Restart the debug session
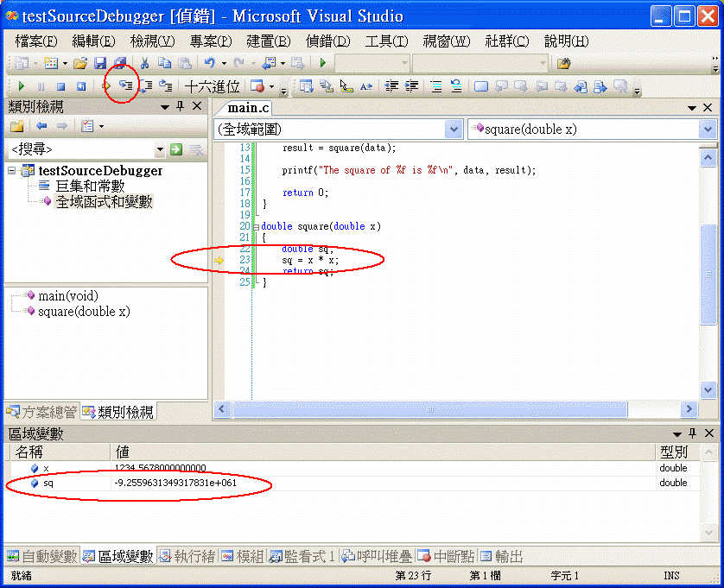Screen dimensions: 724x588 (81, 86)
